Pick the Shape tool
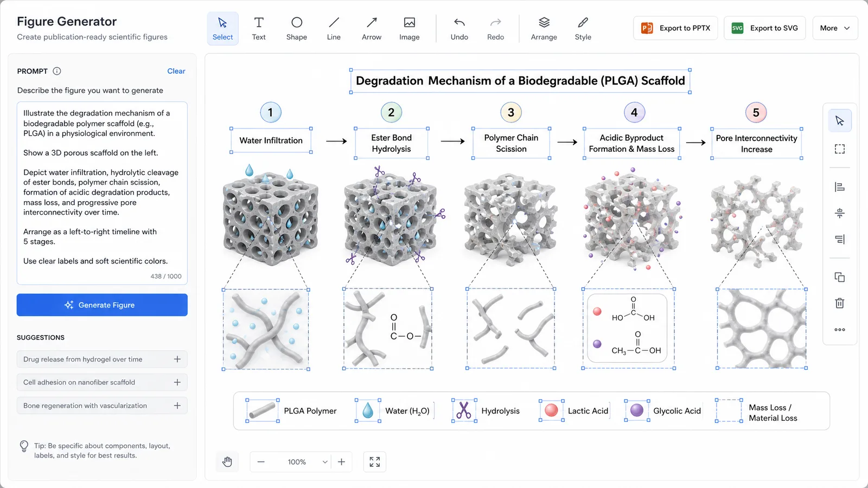This screenshot has height=488, width=868. tap(297, 28)
